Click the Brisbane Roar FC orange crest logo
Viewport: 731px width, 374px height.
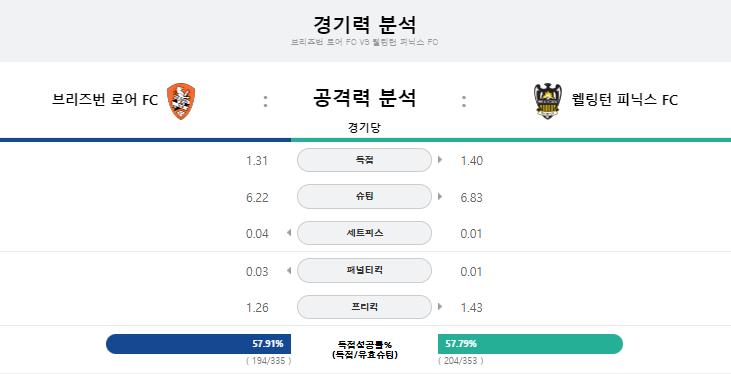point(181,101)
